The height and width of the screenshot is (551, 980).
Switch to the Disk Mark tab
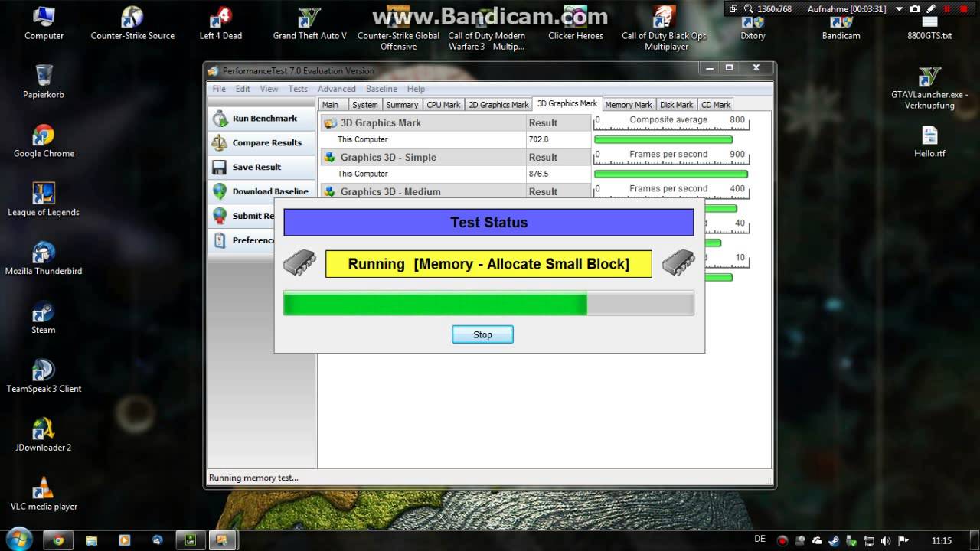pyautogui.click(x=676, y=105)
